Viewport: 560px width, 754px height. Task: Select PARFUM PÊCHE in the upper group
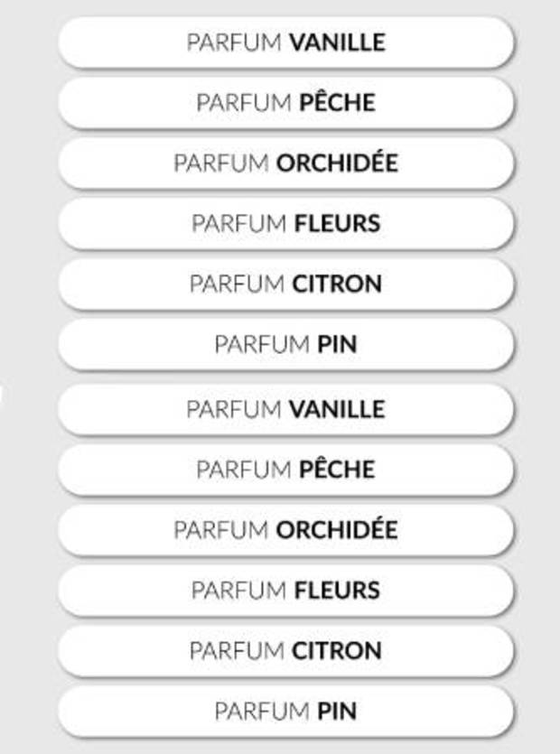[x=285, y=103]
